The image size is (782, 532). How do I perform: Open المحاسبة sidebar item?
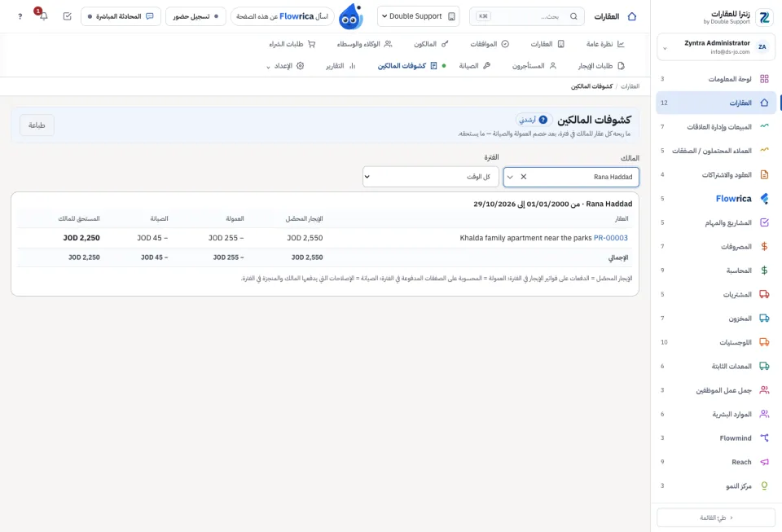716,270
